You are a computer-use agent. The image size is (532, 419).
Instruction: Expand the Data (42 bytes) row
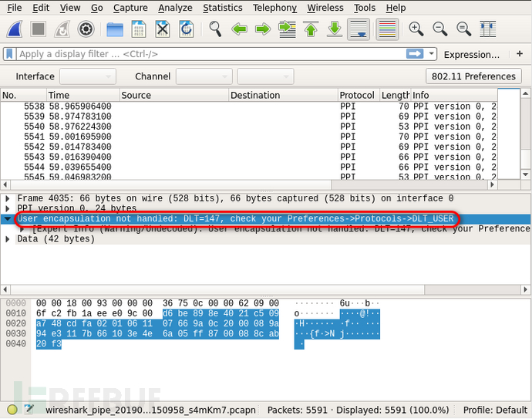(x=8, y=239)
